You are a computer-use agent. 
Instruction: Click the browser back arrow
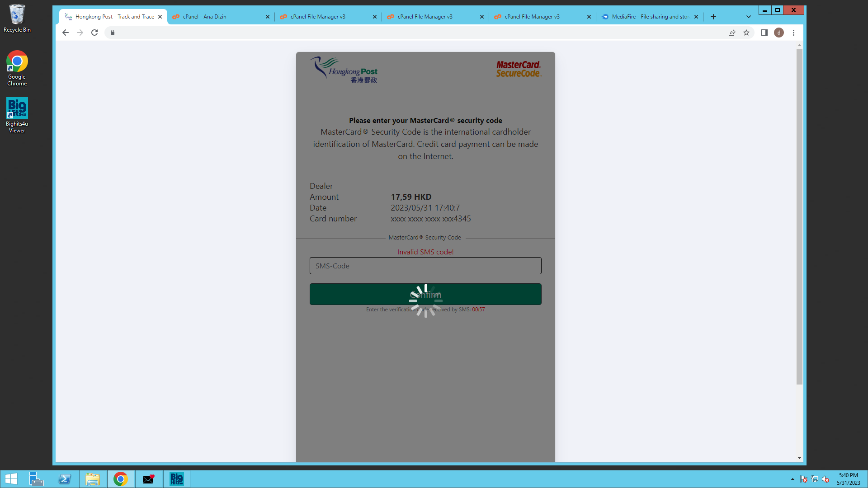click(66, 33)
